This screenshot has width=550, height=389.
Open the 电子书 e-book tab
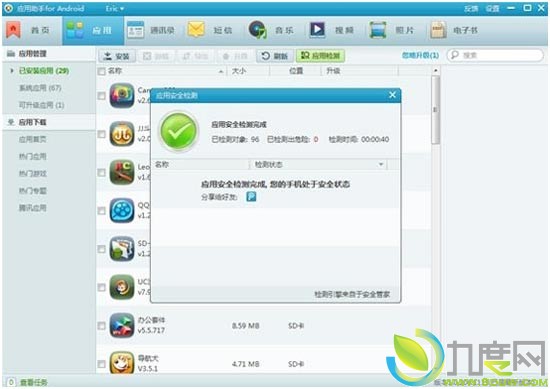454,31
